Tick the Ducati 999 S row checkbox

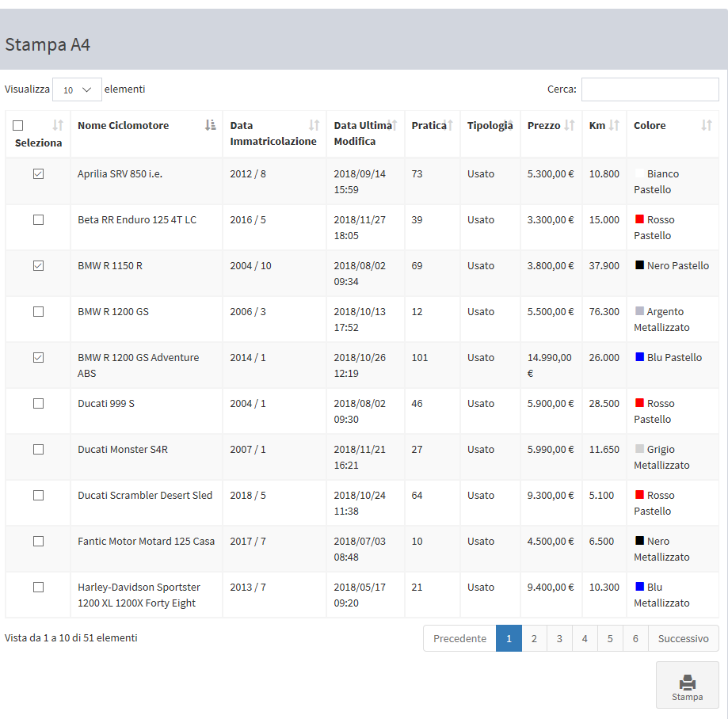[x=38, y=404]
